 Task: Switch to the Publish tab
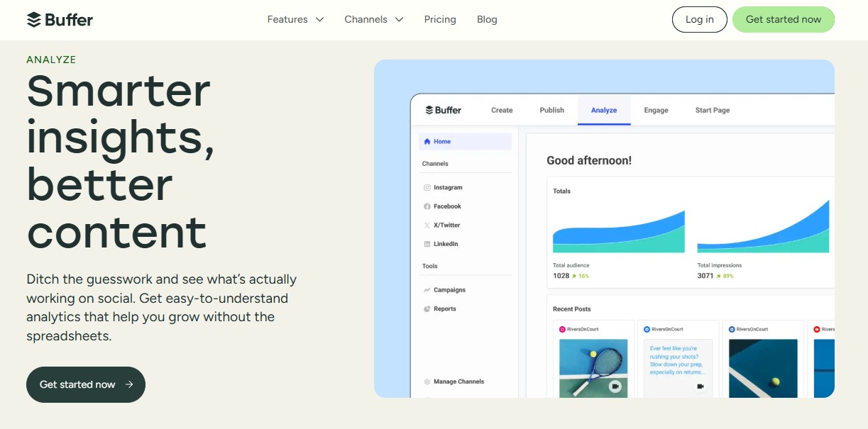point(551,110)
